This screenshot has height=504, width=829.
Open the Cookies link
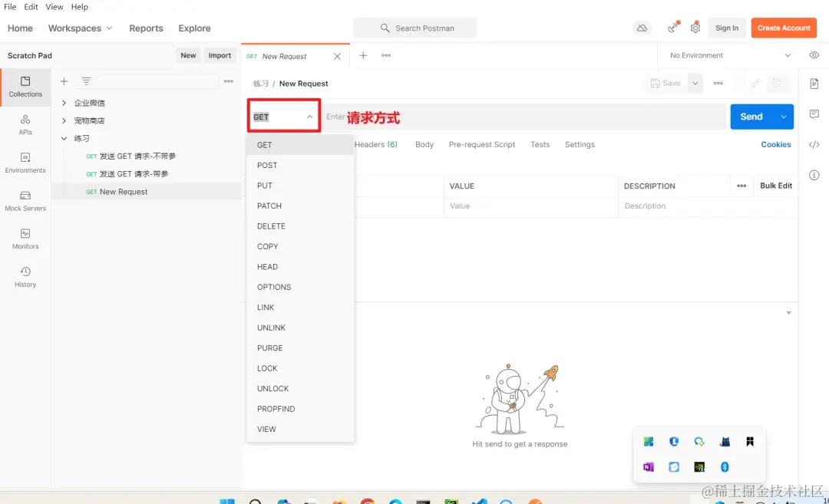tap(776, 144)
